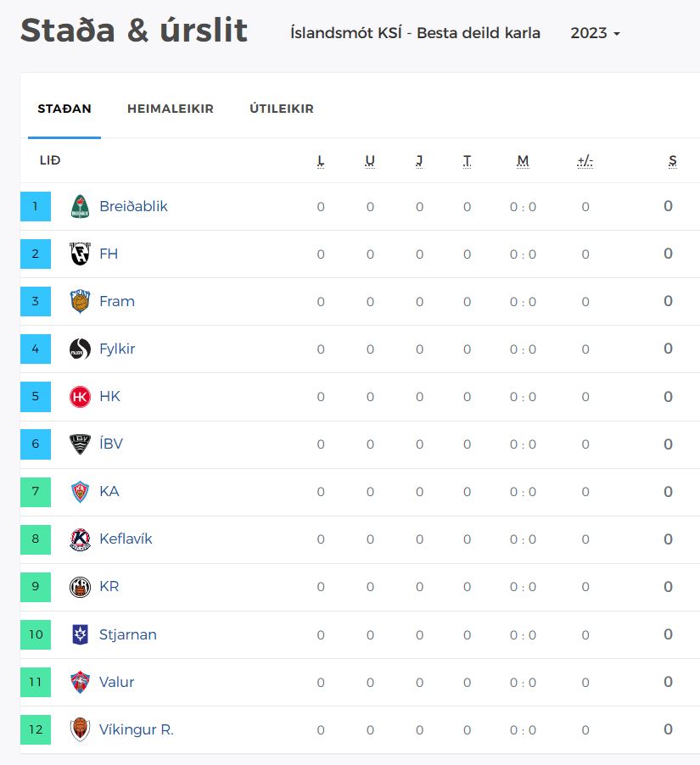Click the M goals column header
Viewport: 700px width, 765px height.
pos(523,160)
